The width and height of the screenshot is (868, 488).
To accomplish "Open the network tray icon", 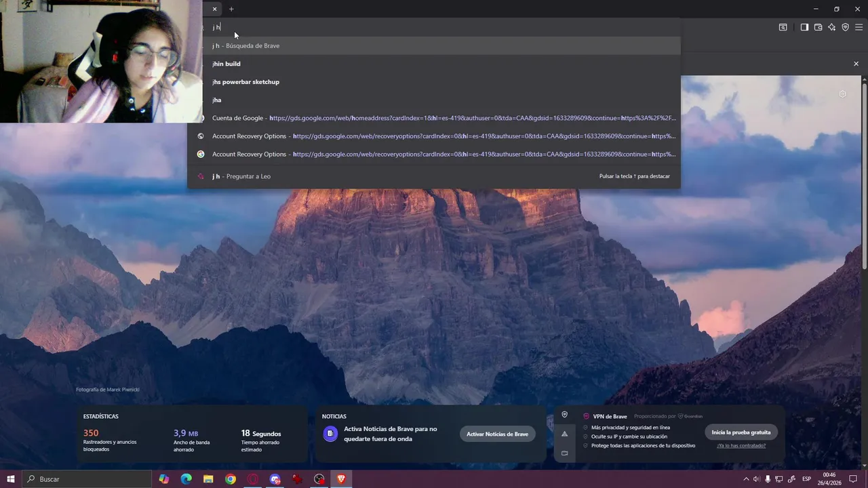I will 779,479.
